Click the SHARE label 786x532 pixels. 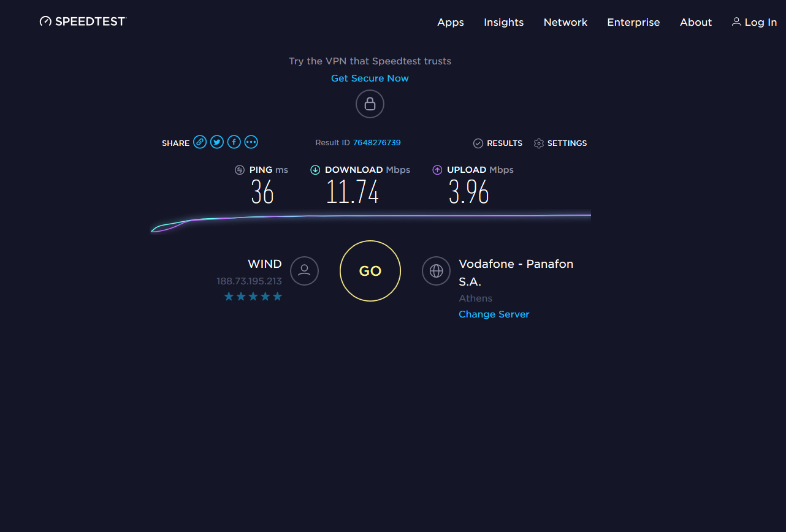(175, 143)
